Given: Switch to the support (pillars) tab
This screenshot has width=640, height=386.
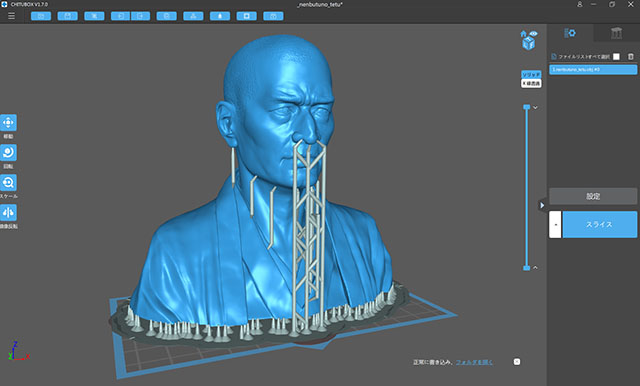Looking at the screenshot, I should (616, 33).
